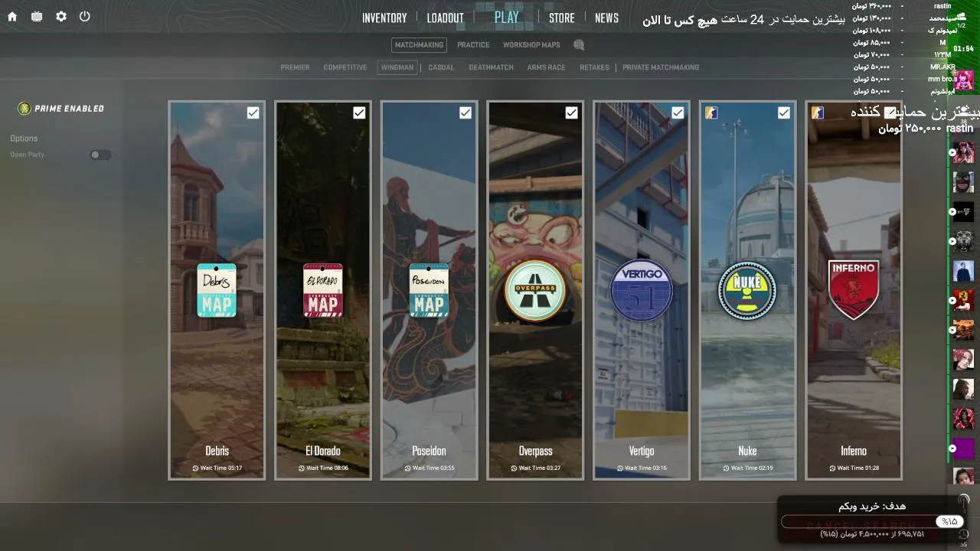Select the WINGMAN mode tab
980x551 pixels.
pos(397,67)
